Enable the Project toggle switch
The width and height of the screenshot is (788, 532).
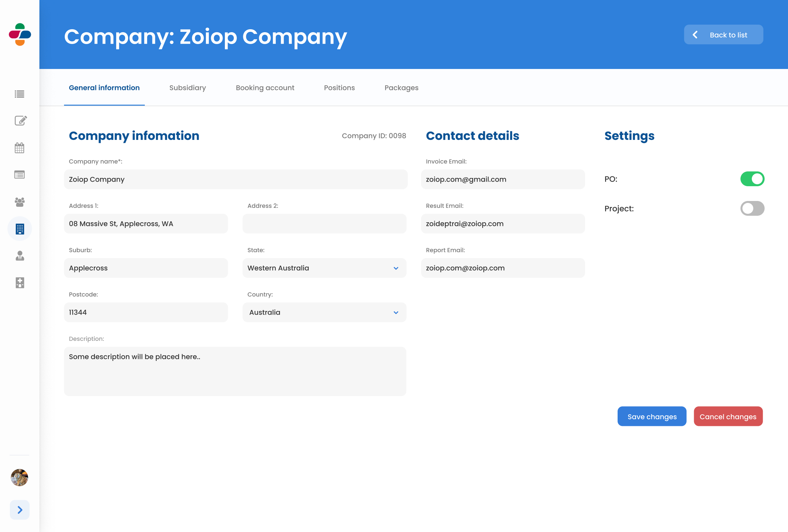click(x=752, y=209)
